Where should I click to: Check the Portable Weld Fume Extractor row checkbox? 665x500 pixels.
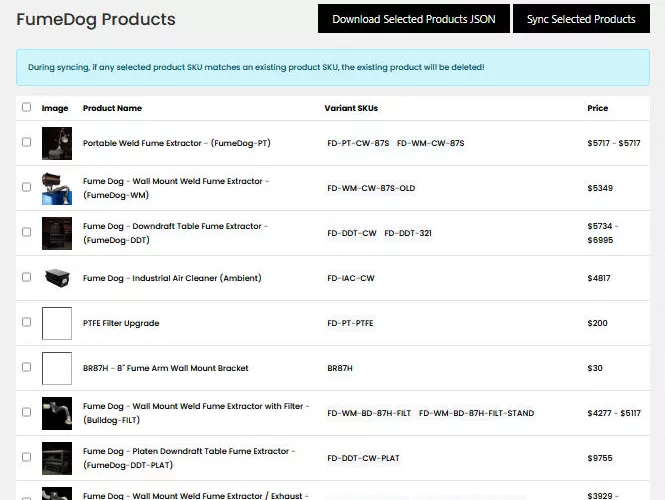26,142
